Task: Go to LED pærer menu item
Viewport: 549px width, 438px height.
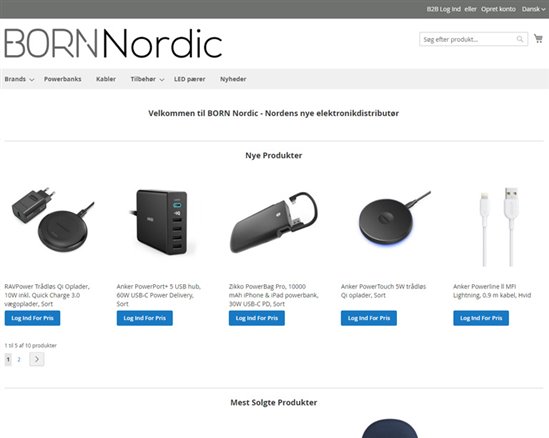Action: click(189, 79)
